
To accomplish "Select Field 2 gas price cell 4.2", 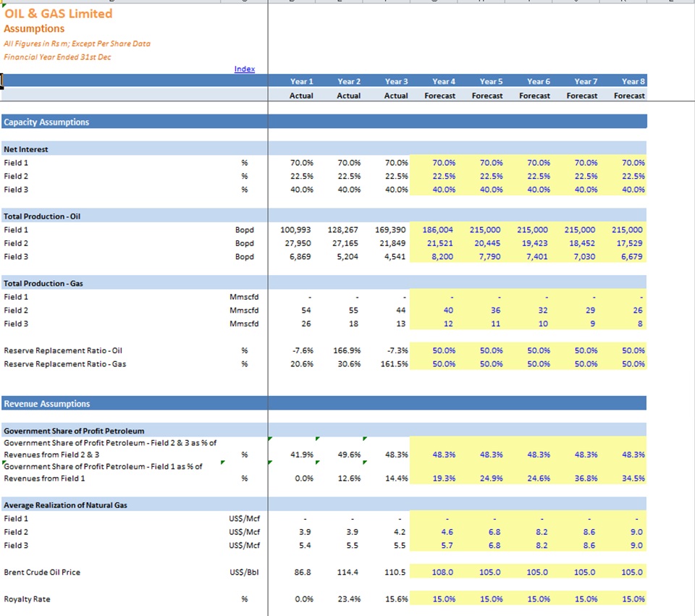I will coord(400,532).
